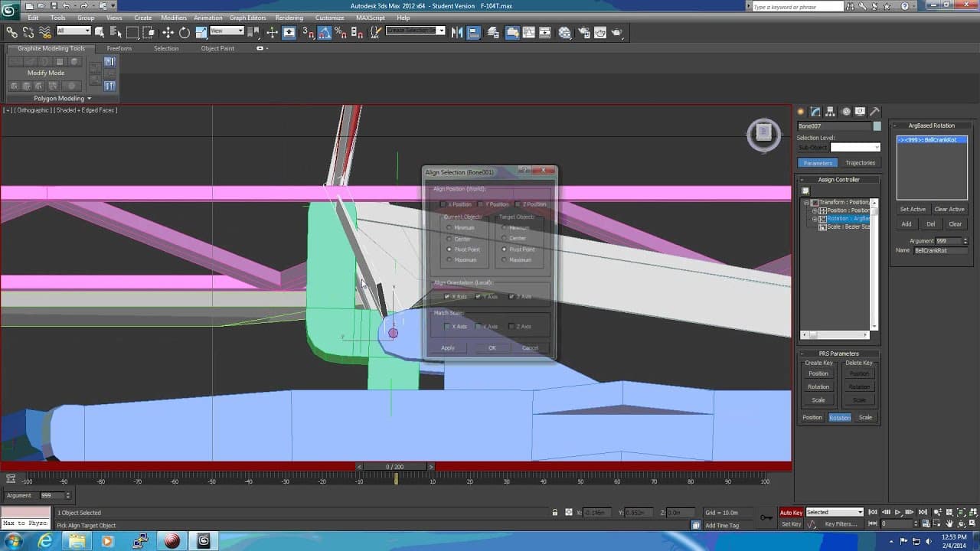Activate the Select and Move tool
The height and width of the screenshot is (551, 980).
[168, 32]
